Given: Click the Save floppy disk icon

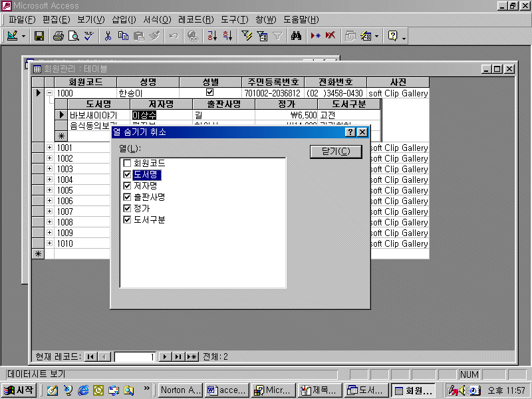Looking at the screenshot, I should (x=39, y=36).
